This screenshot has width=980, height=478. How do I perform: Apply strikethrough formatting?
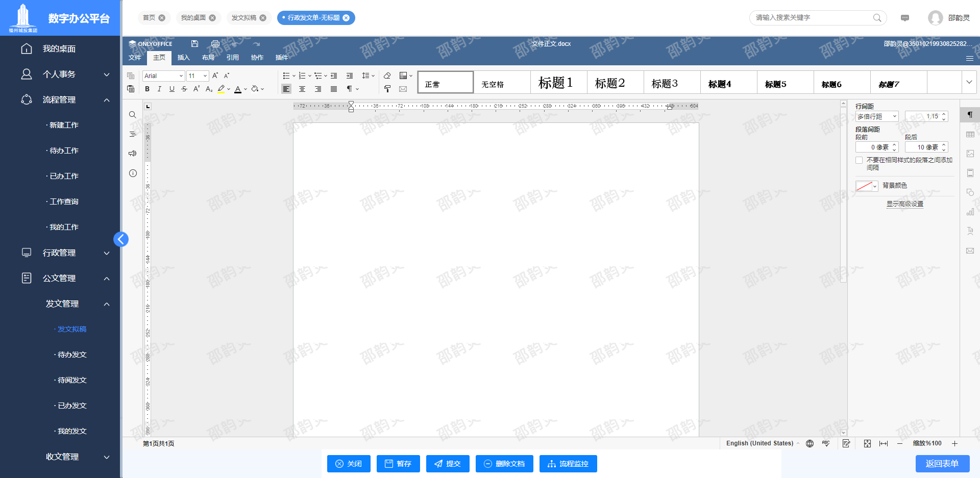(184, 89)
